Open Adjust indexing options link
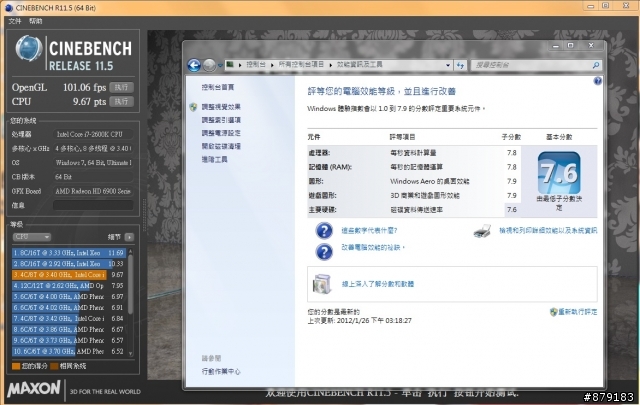The image size is (640, 405). click(x=221, y=120)
